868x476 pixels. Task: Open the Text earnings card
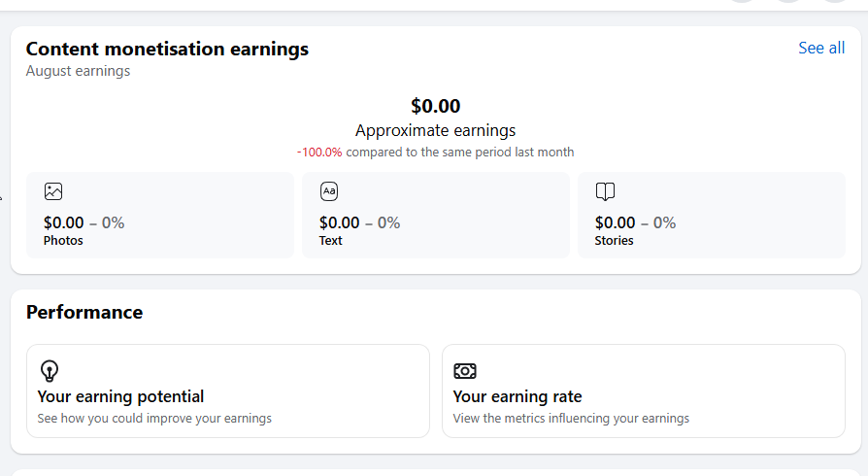tap(436, 215)
